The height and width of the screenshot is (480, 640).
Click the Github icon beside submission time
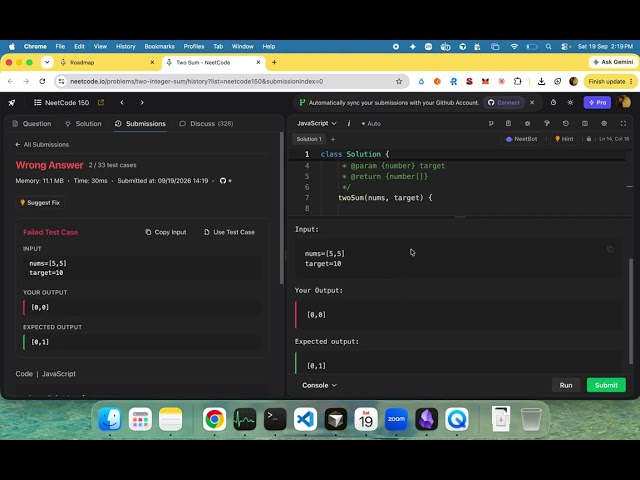point(223,180)
